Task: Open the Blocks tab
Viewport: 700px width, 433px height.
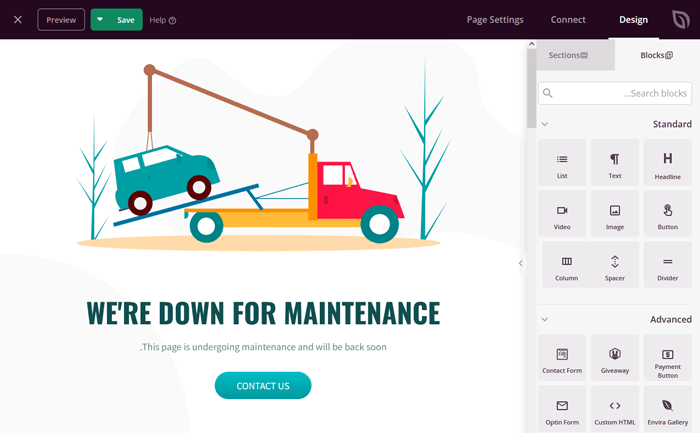Action: (x=657, y=55)
